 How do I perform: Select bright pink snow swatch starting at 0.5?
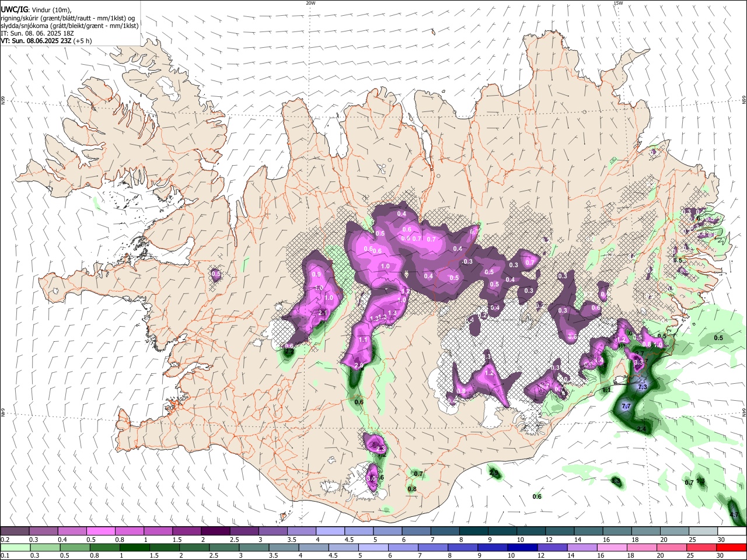pos(100,531)
